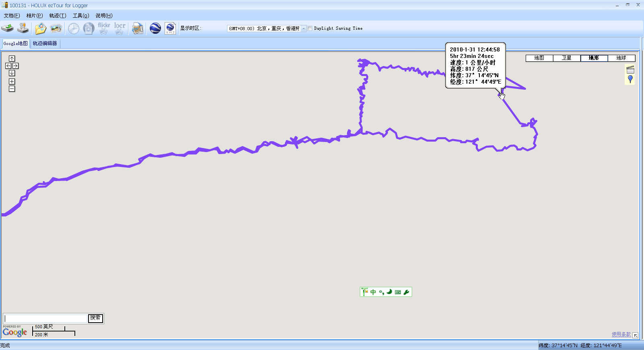Restore down the HOLUX ezTour window
The width and height of the screenshot is (644, 350).
point(627,5)
